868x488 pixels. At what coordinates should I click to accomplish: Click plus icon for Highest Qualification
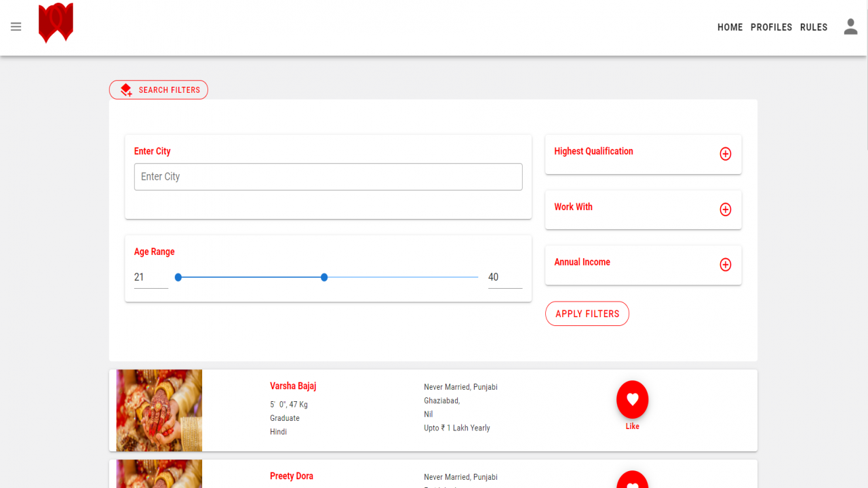pos(725,154)
